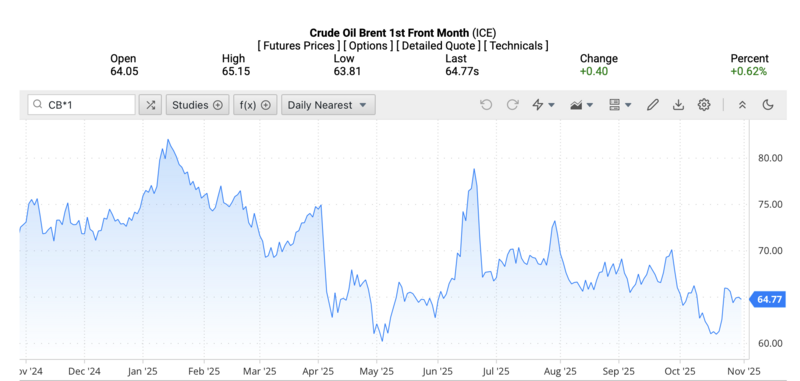Click the plus icon on f(x) button
The width and height of the screenshot is (800, 381).
click(265, 105)
